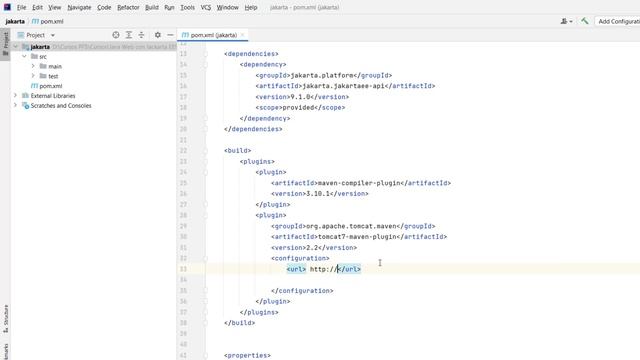640x360 pixels.
Task: Toggle the Project tool window side tab
Action: coord(5,44)
